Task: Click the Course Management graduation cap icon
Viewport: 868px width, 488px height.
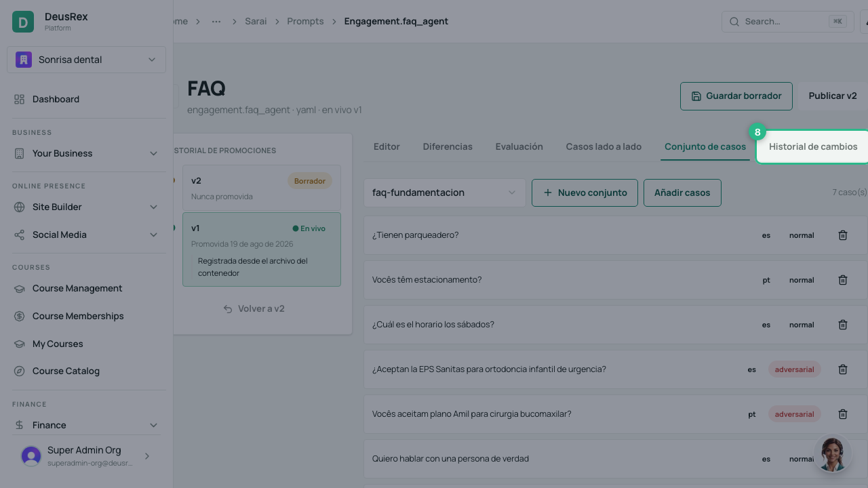Action: coord(19,288)
